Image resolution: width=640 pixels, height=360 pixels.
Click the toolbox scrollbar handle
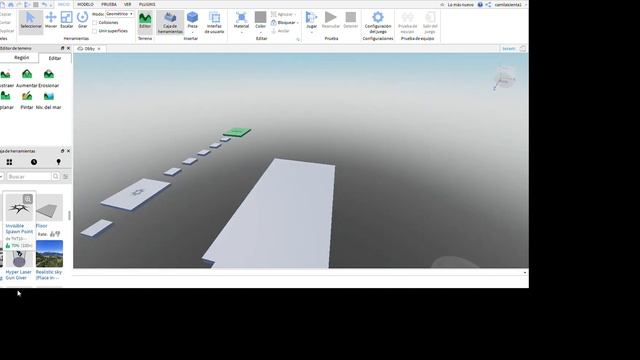(69, 216)
